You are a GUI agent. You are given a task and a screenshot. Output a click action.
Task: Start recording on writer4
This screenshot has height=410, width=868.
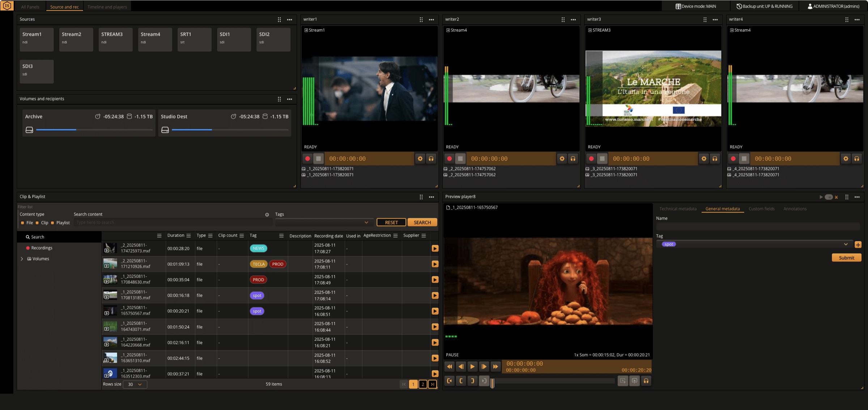click(x=733, y=159)
